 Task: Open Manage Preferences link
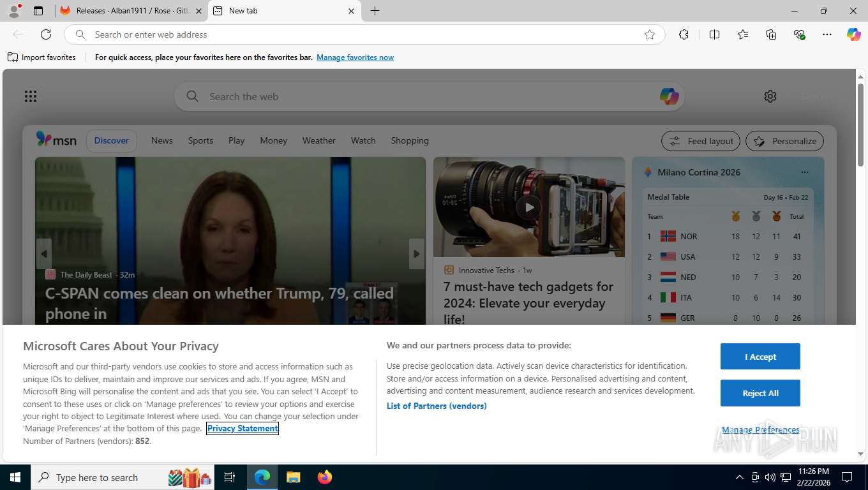[x=760, y=430]
